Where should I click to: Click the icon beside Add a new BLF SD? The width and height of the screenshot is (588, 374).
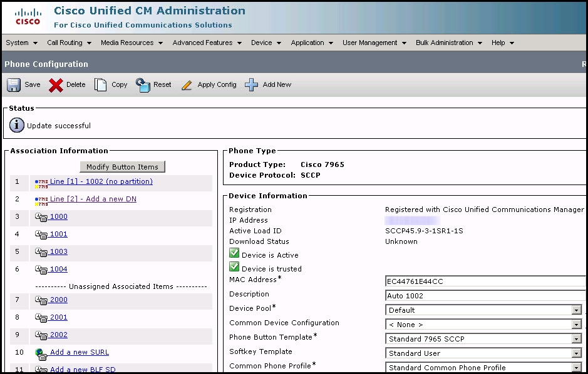coord(41,370)
